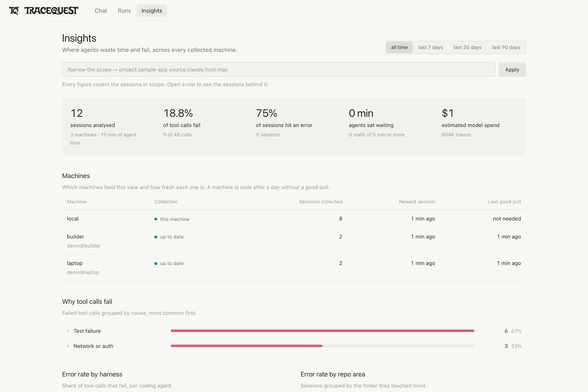Screen dimensions: 588x392
Task: Switch range to last 30 days
Action: tap(467, 47)
